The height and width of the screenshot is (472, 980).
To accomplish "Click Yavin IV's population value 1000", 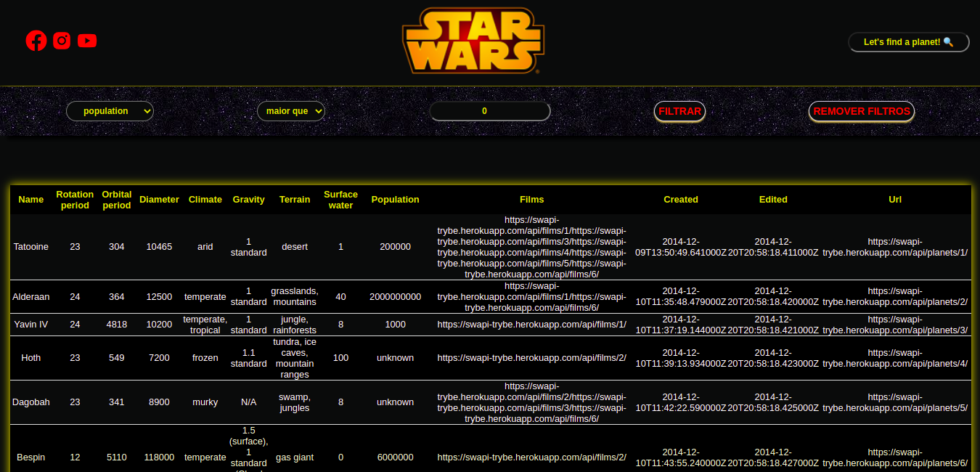I will 396,325.
